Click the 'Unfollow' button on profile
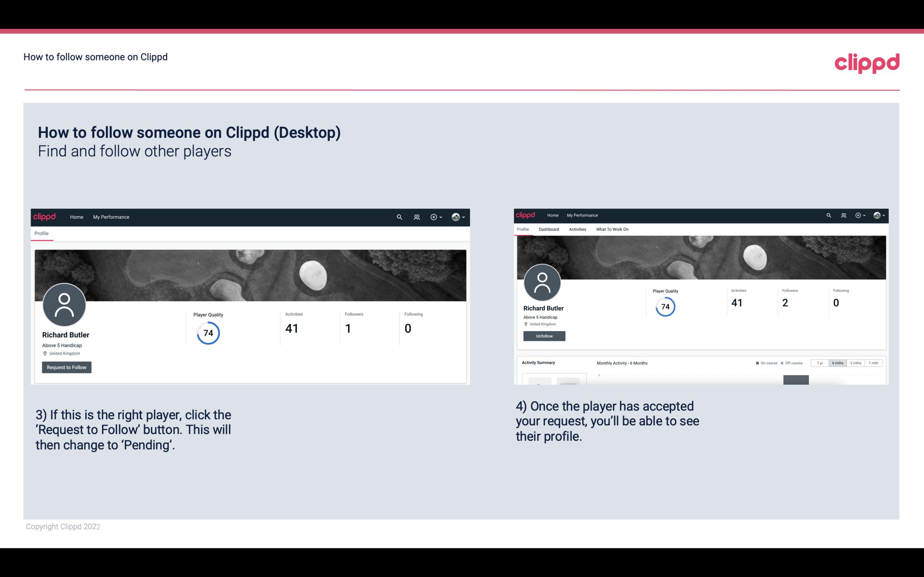The height and width of the screenshot is (577, 924). [544, 336]
